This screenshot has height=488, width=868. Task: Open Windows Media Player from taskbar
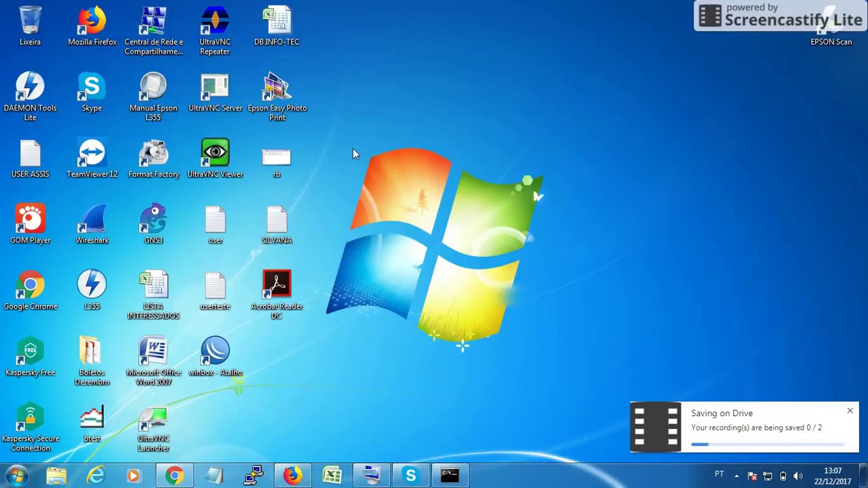coord(134,476)
